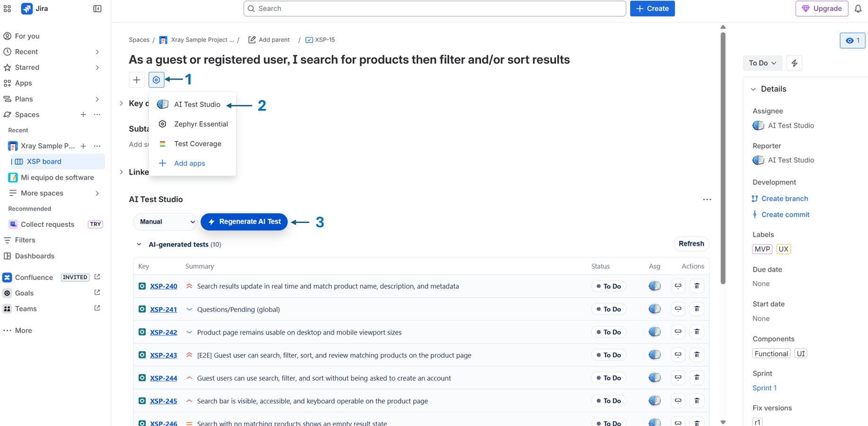Open the Manual test type dropdown

[x=165, y=222]
